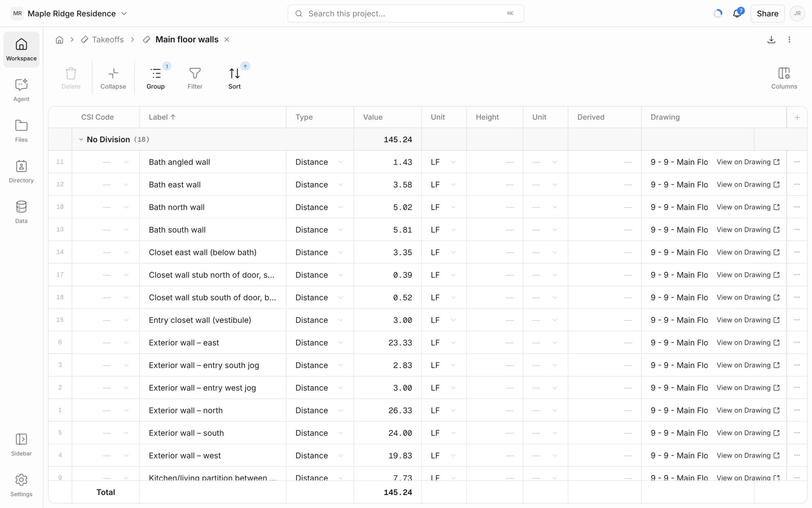Viewport: 812px width, 508px height.
Task: Click the home breadcrumb icon
Action: point(59,40)
